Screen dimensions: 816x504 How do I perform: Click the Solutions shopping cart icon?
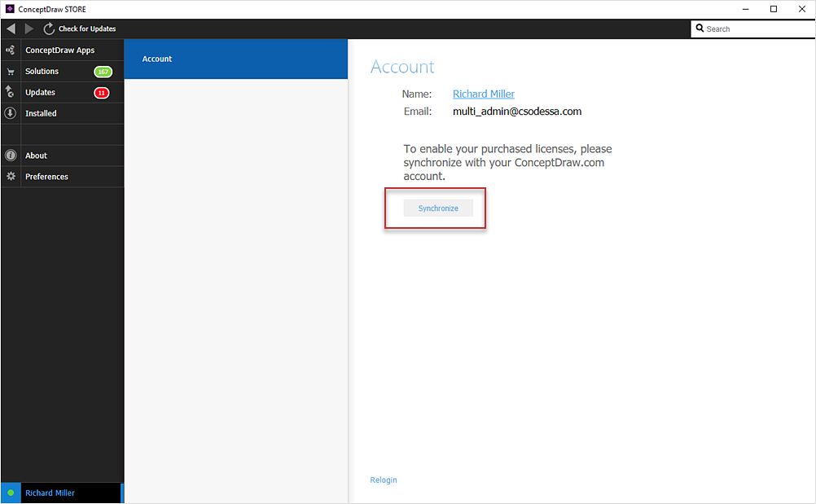point(11,72)
